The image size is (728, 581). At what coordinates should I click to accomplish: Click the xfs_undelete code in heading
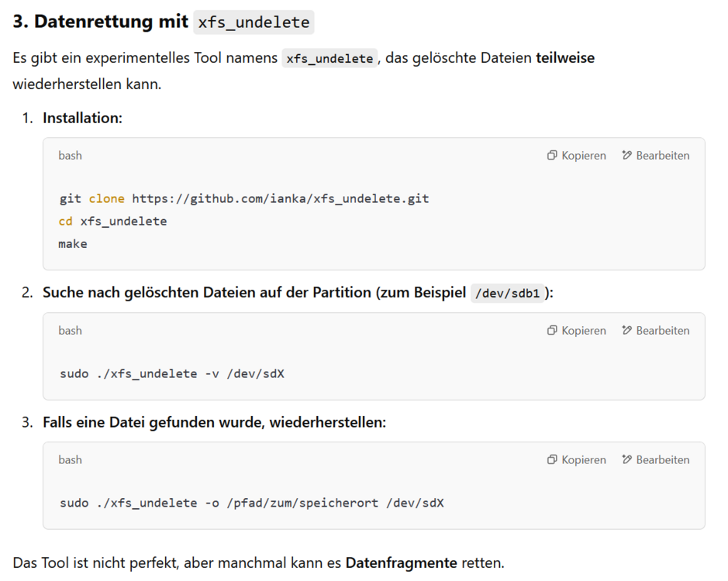click(254, 22)
